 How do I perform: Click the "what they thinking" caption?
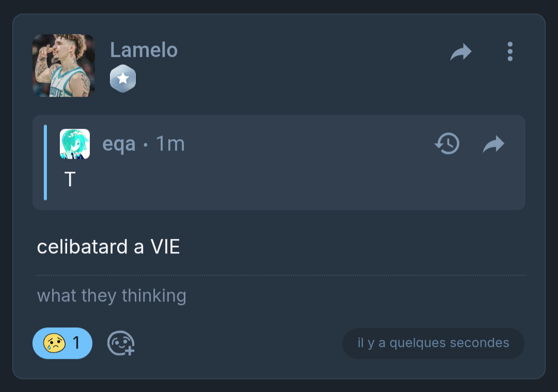click(x=112, y=295)
